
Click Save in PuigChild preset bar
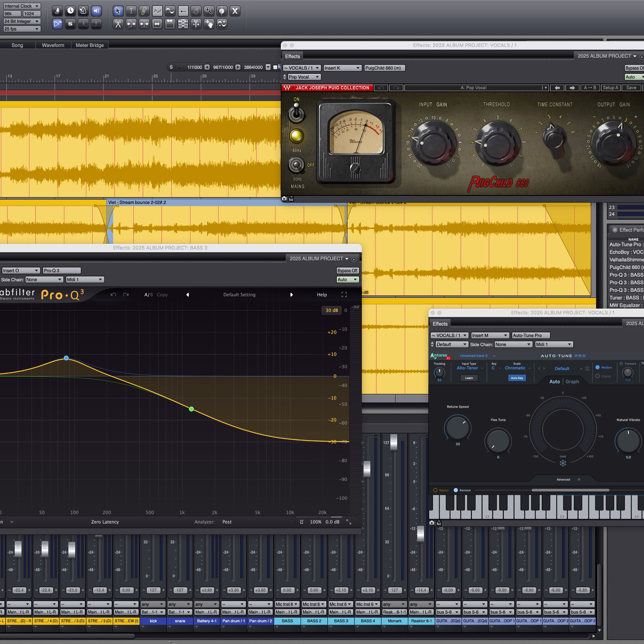[631, 88]
